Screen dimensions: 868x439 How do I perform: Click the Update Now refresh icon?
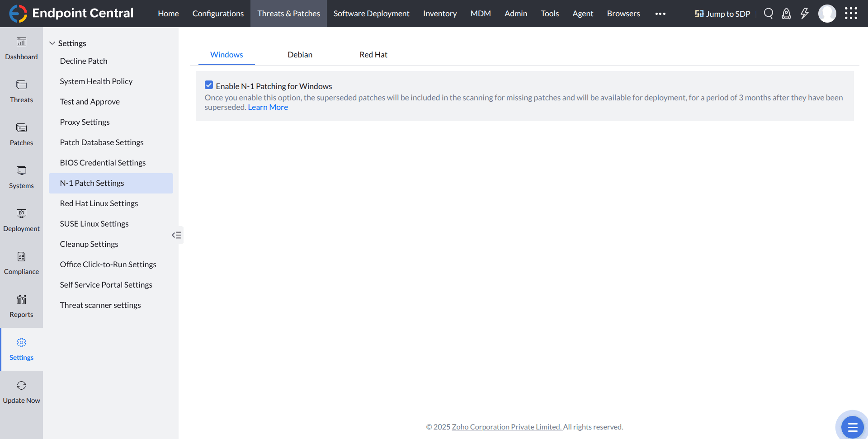coord(21,386)
